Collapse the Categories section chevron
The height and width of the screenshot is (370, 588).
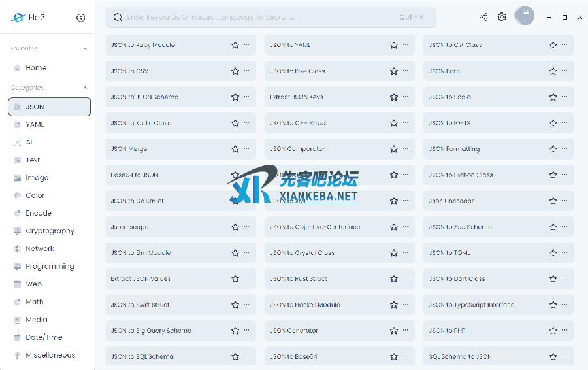[85, 88]
